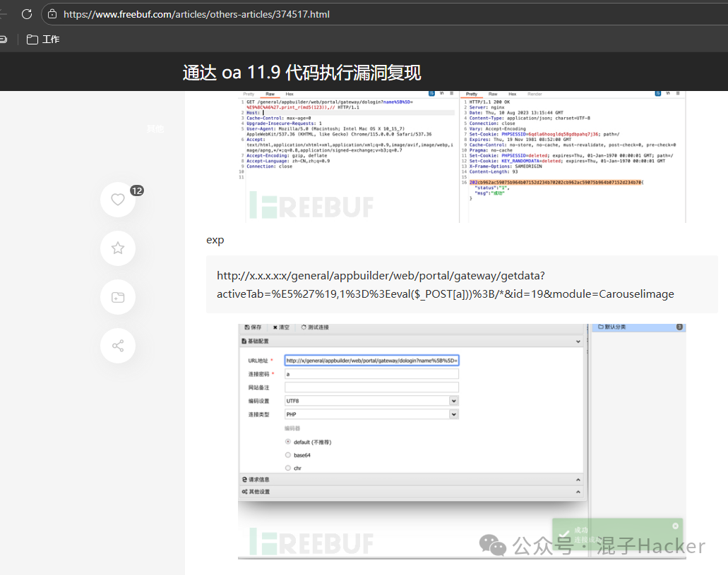Click the exp label text
Viewport: 728px width, 575px height.
215,241
